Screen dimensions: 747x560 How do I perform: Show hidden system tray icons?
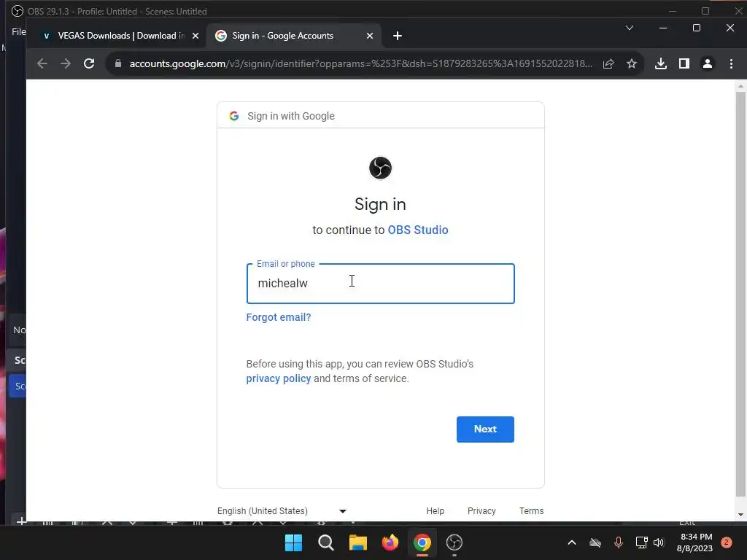[572, 542]
